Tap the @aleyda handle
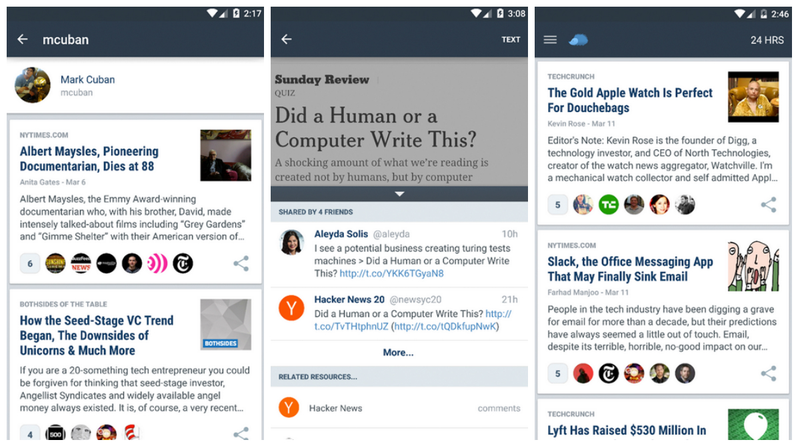Image resolution: width=800 pixels, height=448 pixels. [x=391, y=234]
